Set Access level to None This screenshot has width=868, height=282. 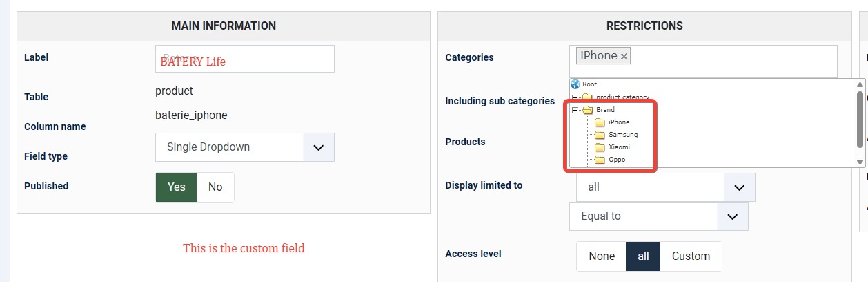point(602,256)
